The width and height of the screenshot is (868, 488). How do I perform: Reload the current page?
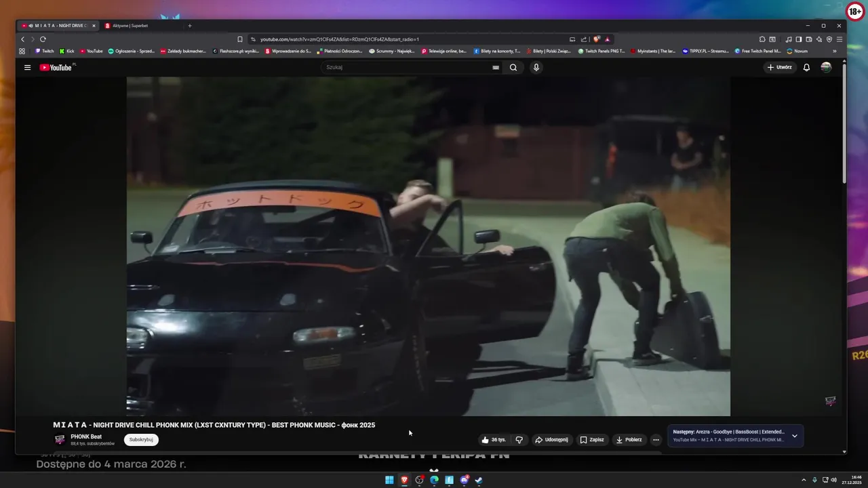coord(43,39)
